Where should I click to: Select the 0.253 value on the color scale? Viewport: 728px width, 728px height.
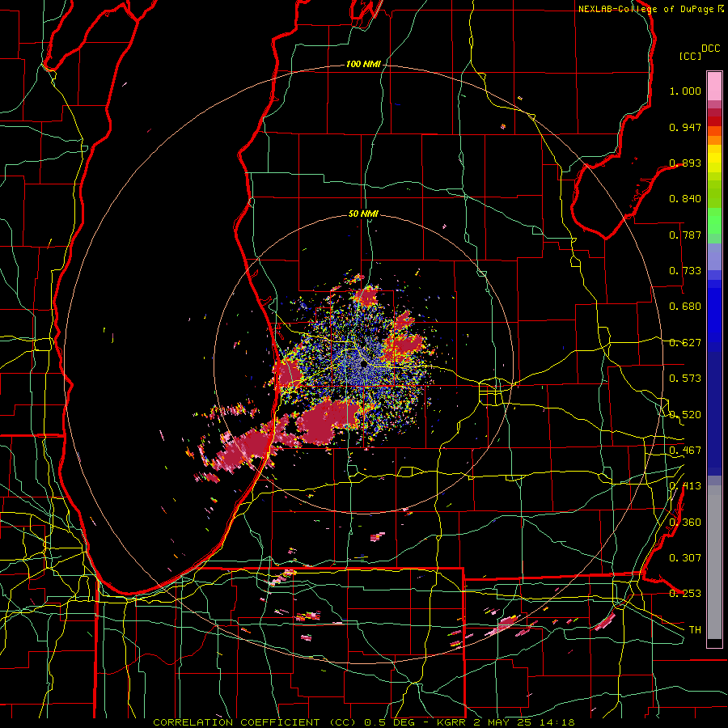click(685, 594)
